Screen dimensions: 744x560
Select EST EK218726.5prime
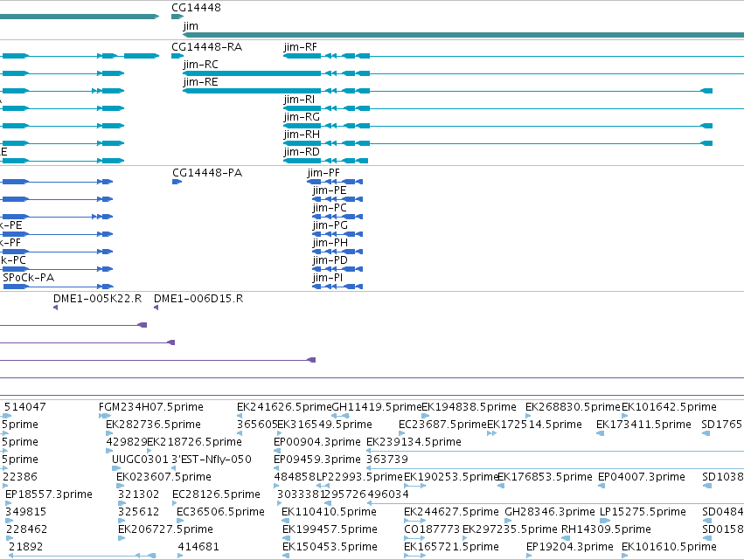[195, 442]
